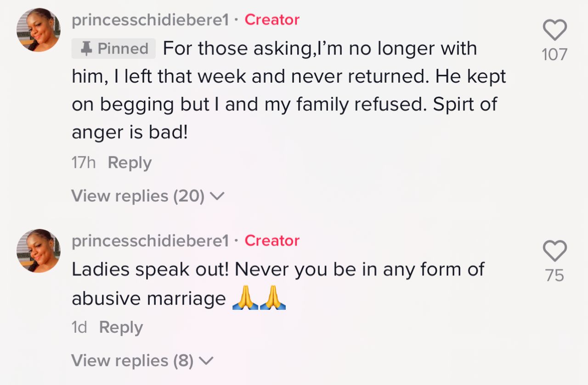Open princesschidiebere1 username on pinned comment

(150, 20)
